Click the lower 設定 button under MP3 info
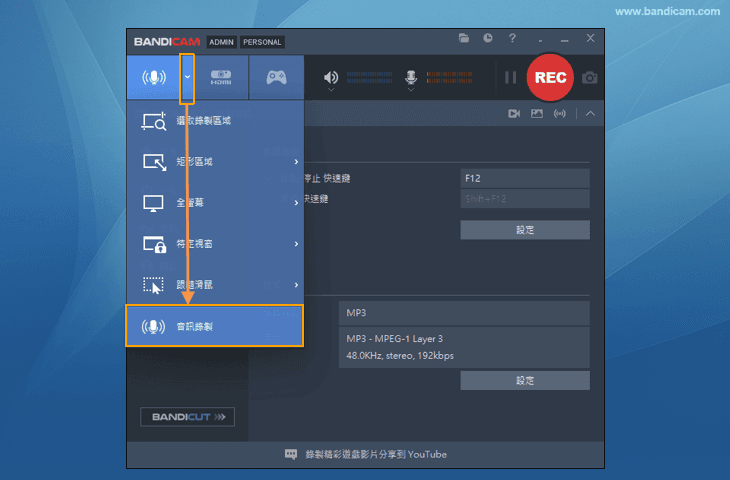 click(x=525, y=381)
